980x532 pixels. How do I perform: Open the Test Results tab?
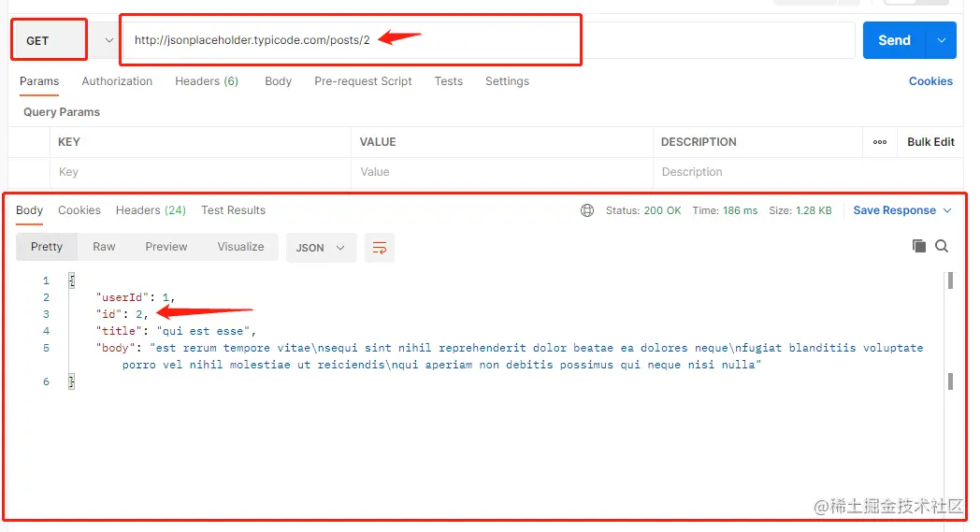click(233, 210)
